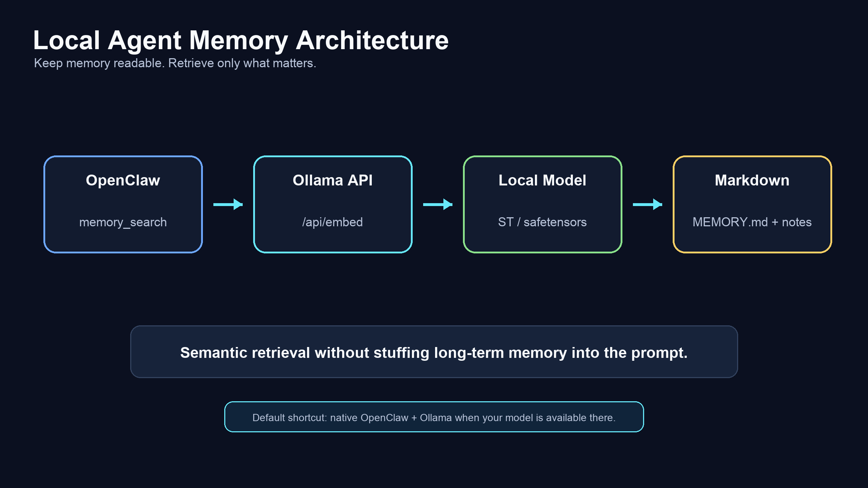Click the 'Local Agent Memory Architecture' title
This screenshot has width=868, height=488.
241,40
